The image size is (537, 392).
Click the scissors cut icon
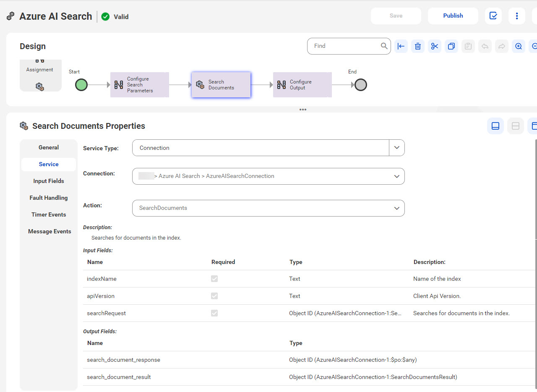435,46
